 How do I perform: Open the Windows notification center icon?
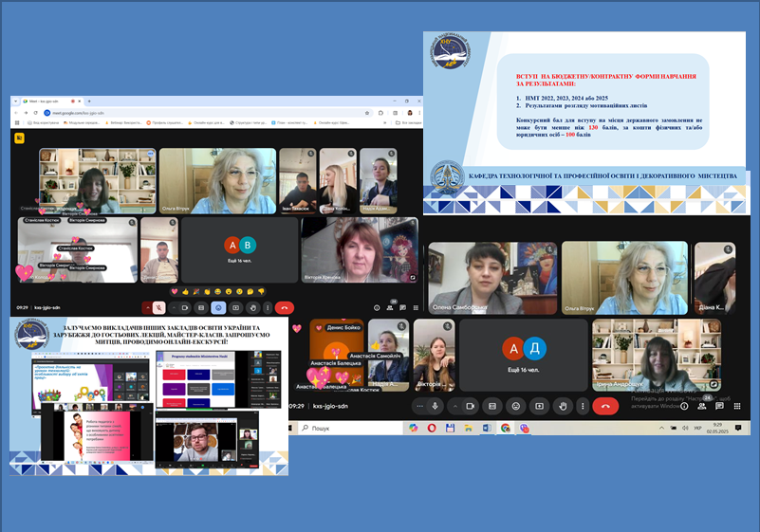pos(738,428)
